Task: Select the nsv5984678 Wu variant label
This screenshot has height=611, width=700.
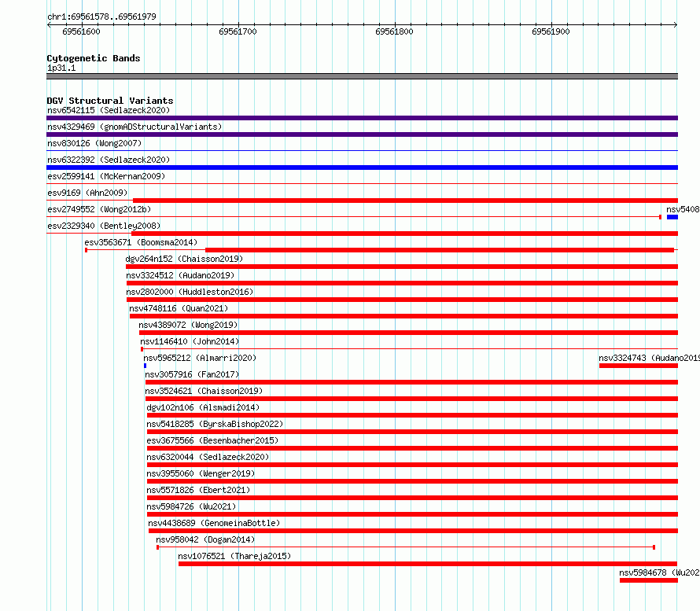Action: [659, 572]
